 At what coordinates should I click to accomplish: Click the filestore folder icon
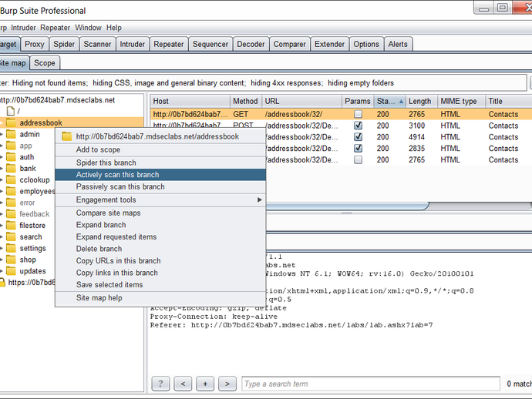point(11,226)
